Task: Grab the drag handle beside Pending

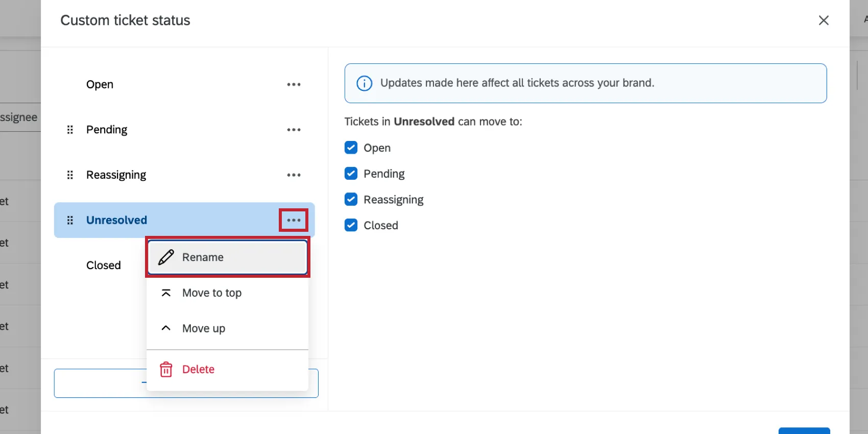Action: click(70, 130)
